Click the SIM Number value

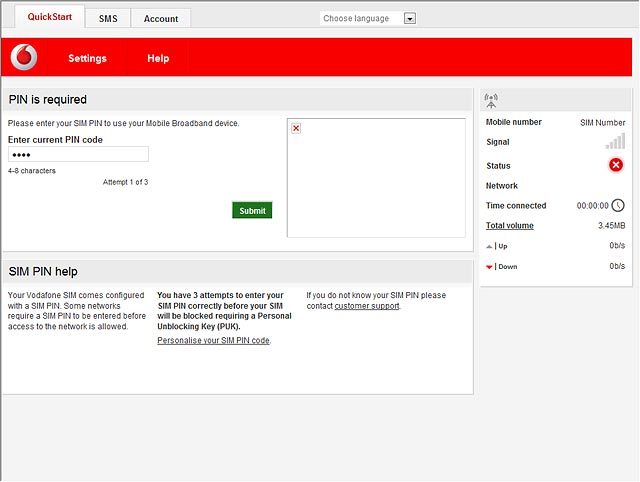[602, 122]
